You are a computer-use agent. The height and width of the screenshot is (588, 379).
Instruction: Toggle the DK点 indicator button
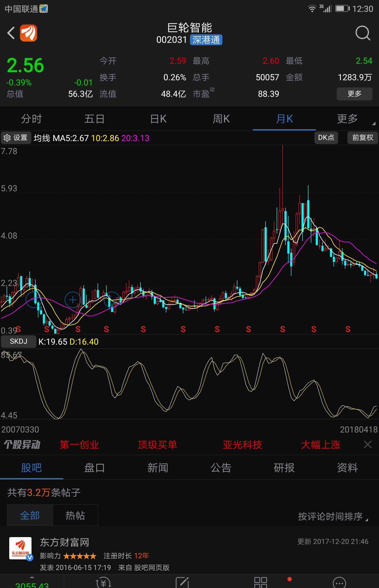click(326, 138)
